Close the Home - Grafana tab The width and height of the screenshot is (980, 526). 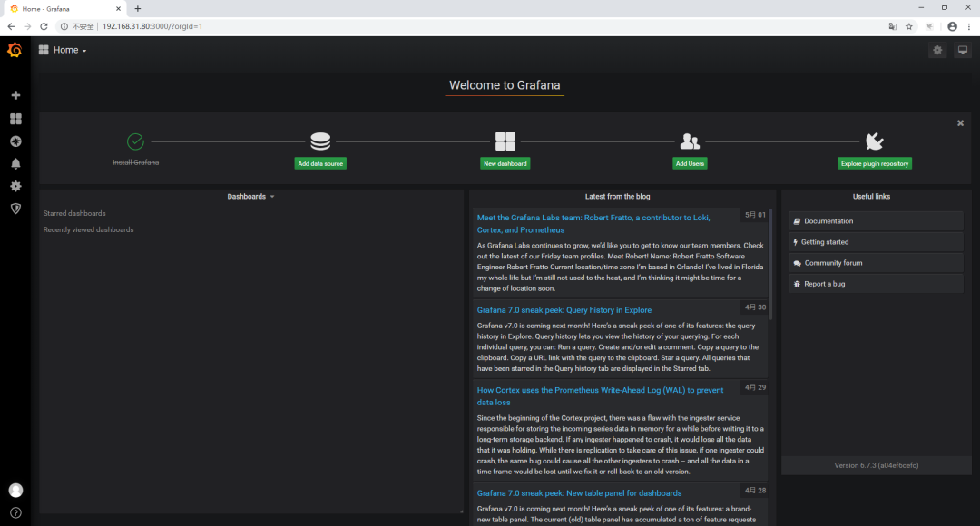[118, 9]
